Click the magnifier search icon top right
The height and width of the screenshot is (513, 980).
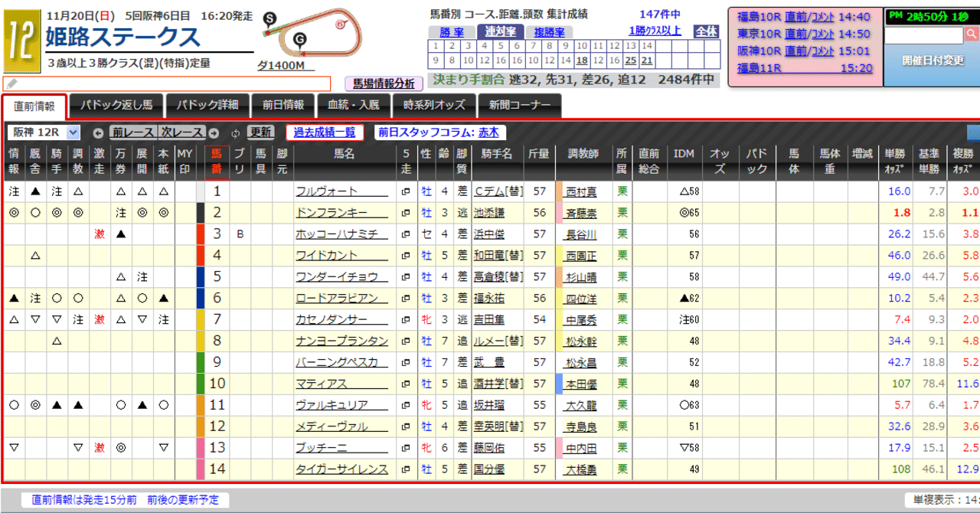pyautogui.click(x=971, y=34)
